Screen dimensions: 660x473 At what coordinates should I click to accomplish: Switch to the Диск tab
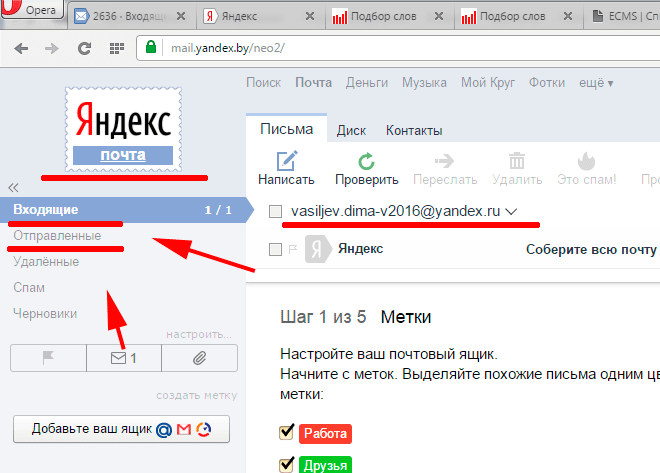[351, 130]
